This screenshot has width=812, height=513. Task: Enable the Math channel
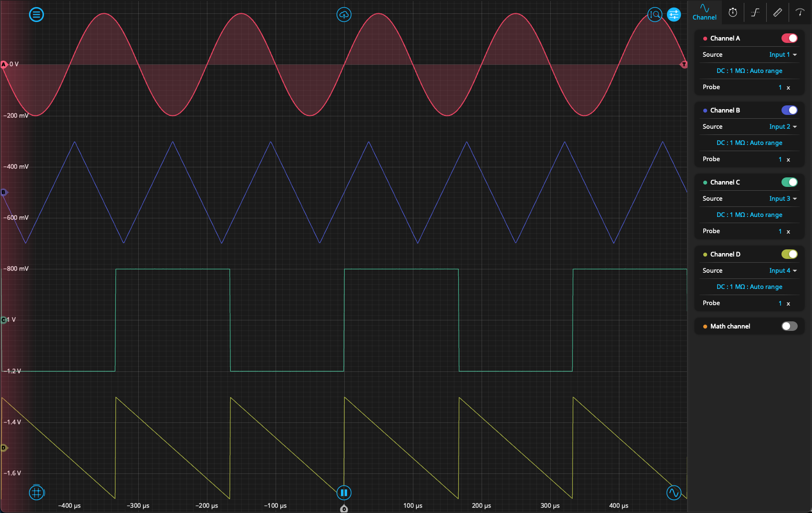coord(789,326)
